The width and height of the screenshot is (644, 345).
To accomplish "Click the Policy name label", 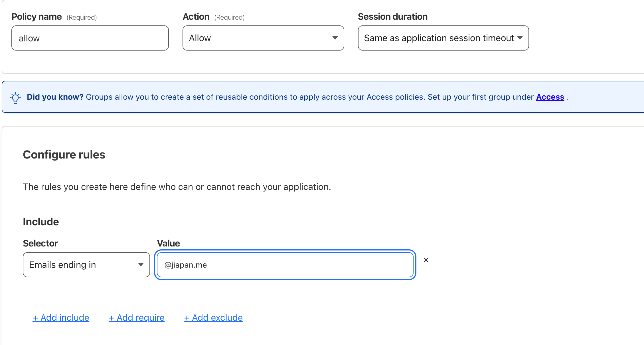I will click(37, 17).
